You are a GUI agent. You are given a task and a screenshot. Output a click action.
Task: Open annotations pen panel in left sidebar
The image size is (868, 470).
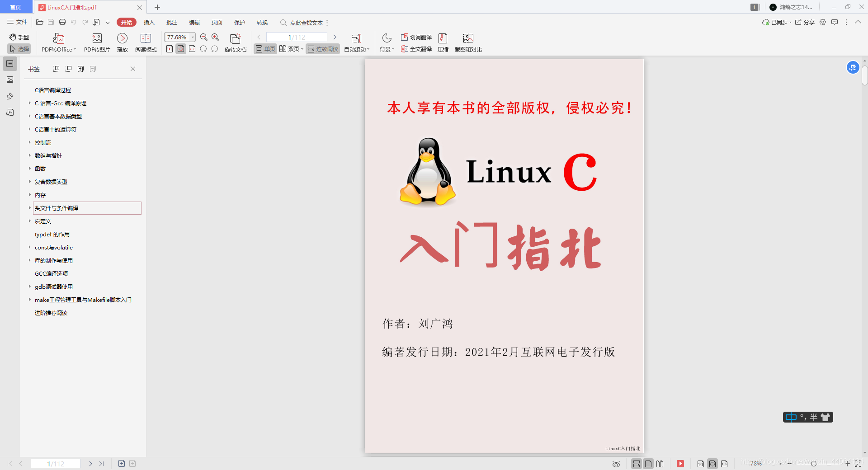pyautogui.click(x=10, y=96)
